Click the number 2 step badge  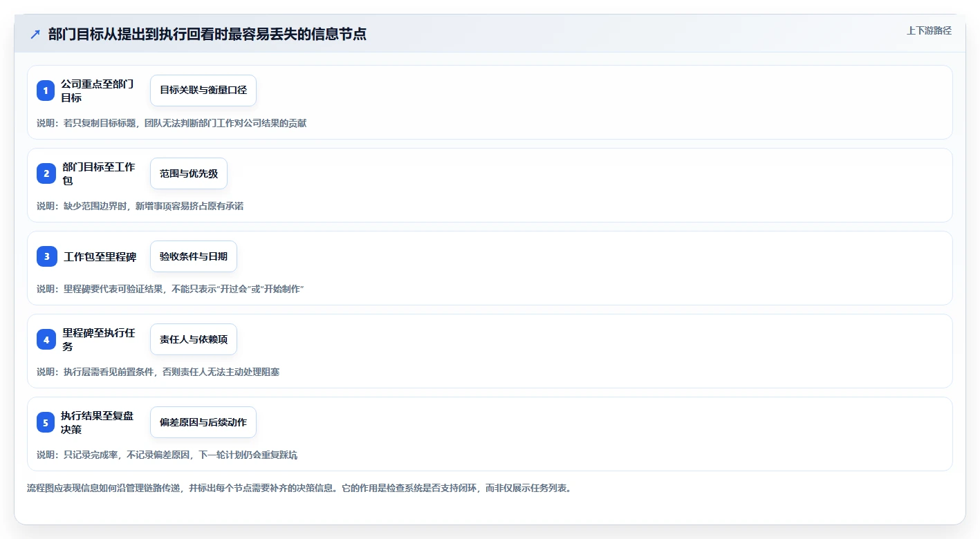click(x=46, y=173)
